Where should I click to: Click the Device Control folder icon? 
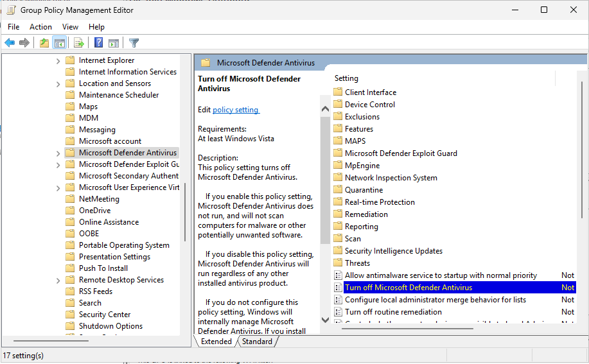(x=338, y=104)
